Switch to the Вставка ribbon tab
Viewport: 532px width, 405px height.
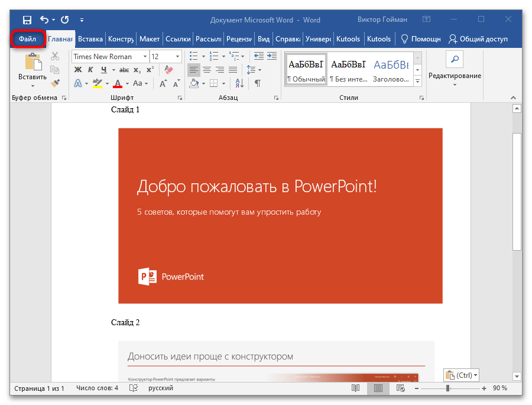pos(90,39)
